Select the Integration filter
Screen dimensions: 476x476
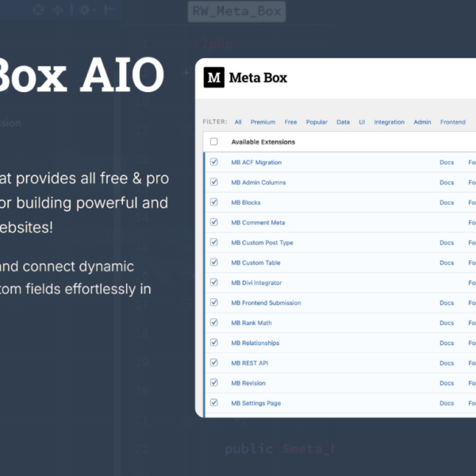pos(390,122)
